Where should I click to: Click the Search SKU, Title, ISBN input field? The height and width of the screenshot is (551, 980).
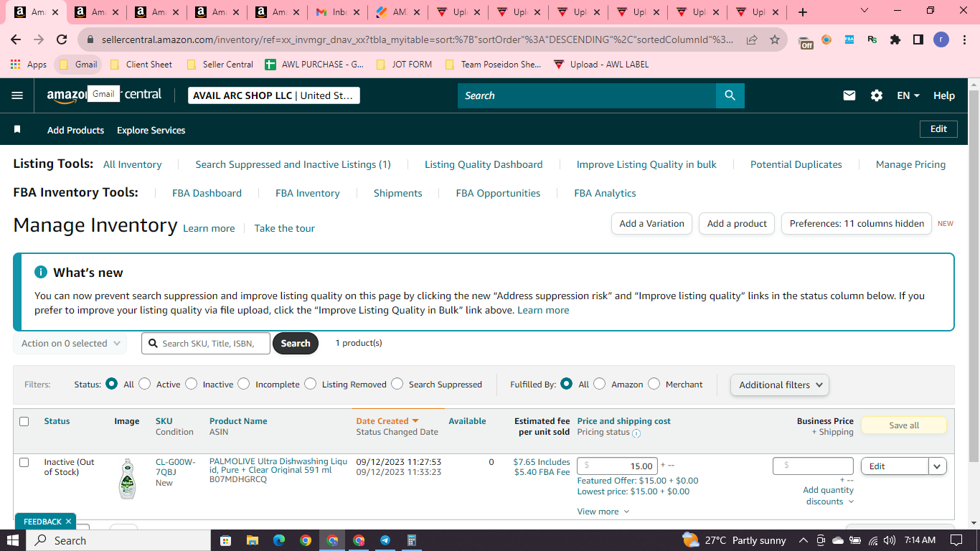(206, 344)
